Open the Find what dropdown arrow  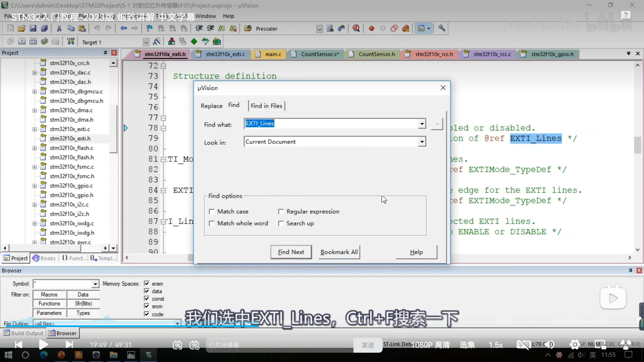[x=422, y=124]
